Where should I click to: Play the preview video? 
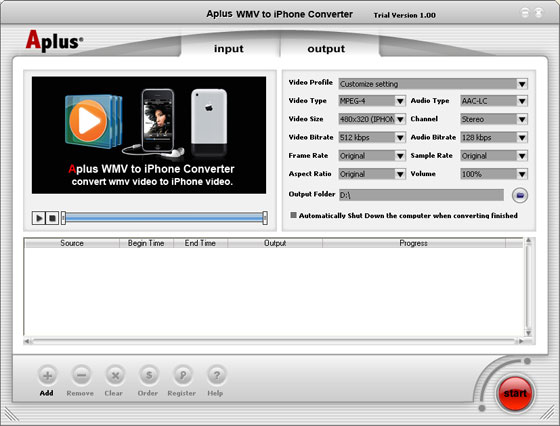(x=39, y=218)
